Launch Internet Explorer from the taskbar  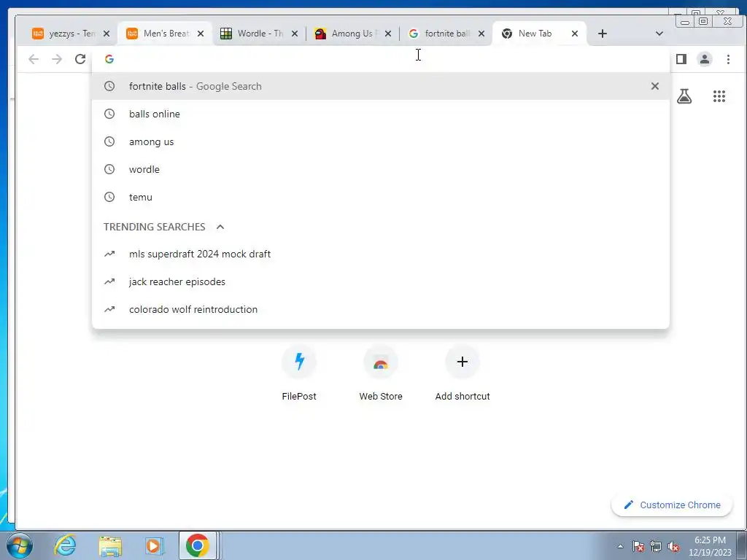(65, 545)
